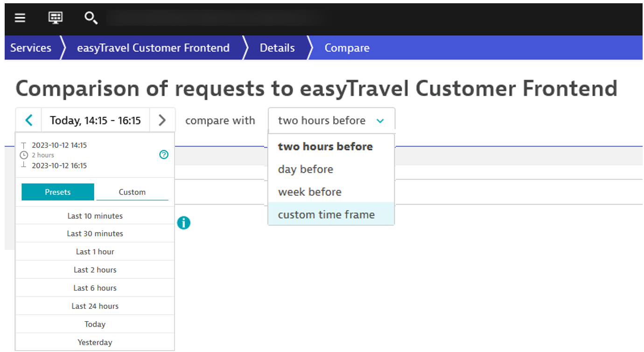Switch to the Custom tab
Image resolution: width=644 pixels, height=352 pixels.
132,192
